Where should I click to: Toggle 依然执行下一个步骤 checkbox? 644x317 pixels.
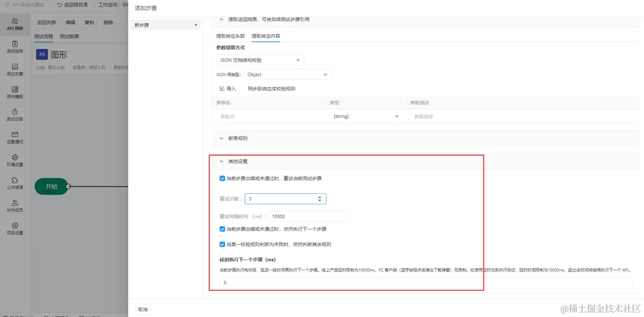pyautogui.click(x=222, y=229)
